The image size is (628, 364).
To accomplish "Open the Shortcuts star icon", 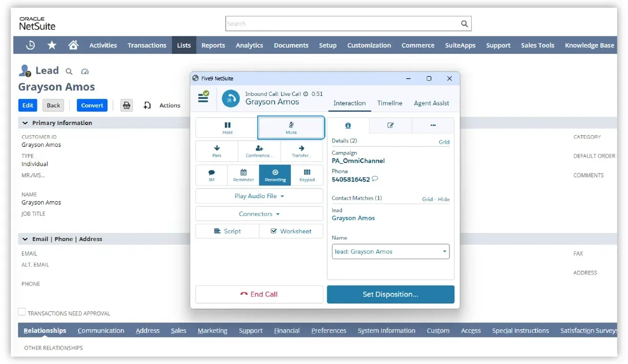I will pos(52,45).
